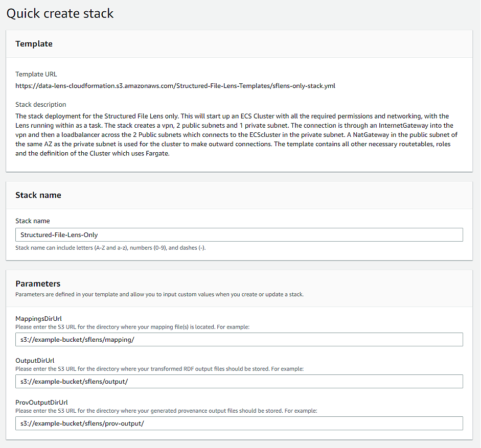Click the Quick create stack page title
Viewport: 481px width, 448px height.
(x=60, y=13)
